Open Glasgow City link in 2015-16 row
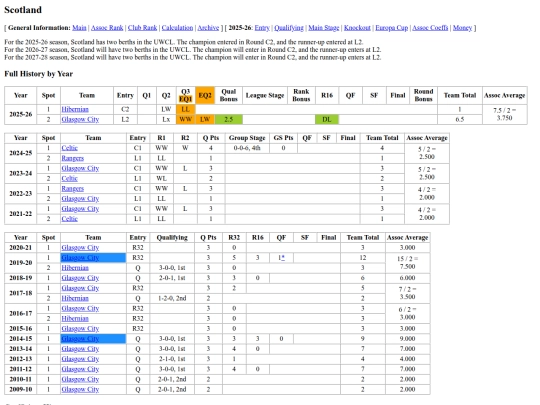This screenshot has height=405, width=540. click(80, 329)
